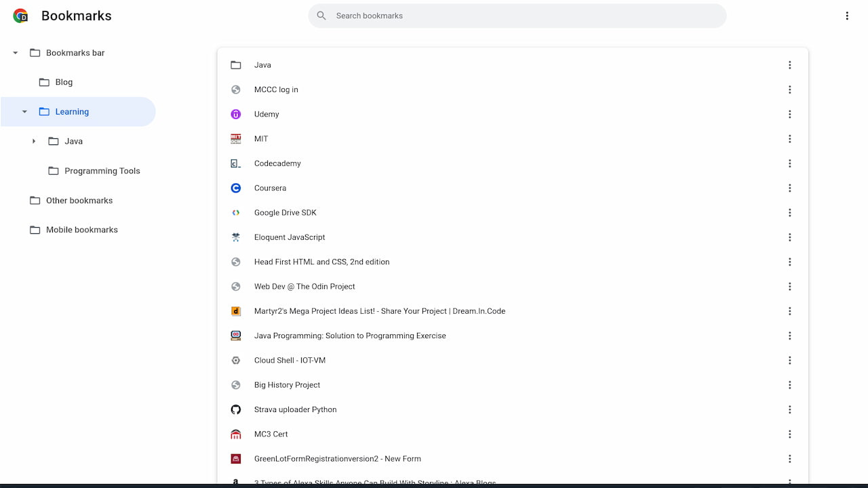Open the Blog folder in sidebar
The height and width of the screenshot is (488, 868).
coord(64,82)
